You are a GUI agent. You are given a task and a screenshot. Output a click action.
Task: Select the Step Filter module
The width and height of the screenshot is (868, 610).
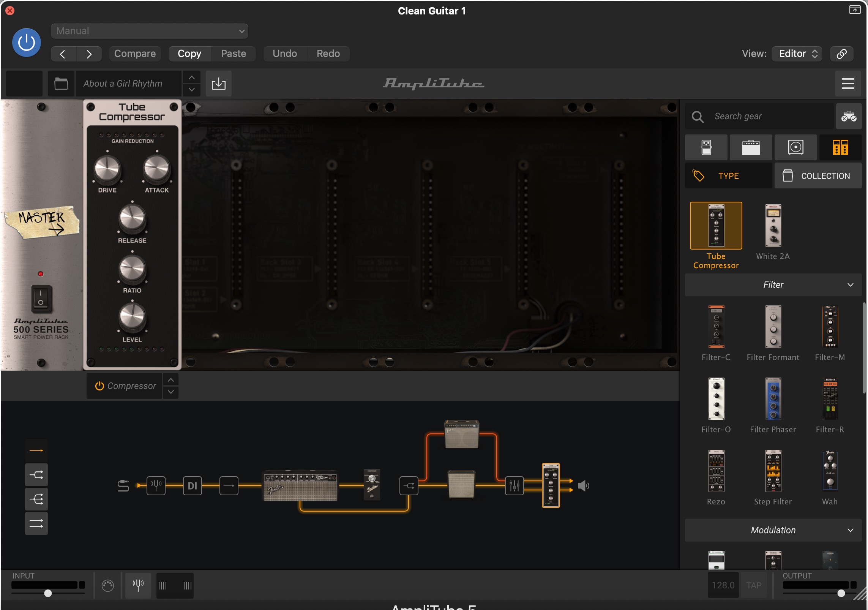pyautogui.click(x=773, y=471)
